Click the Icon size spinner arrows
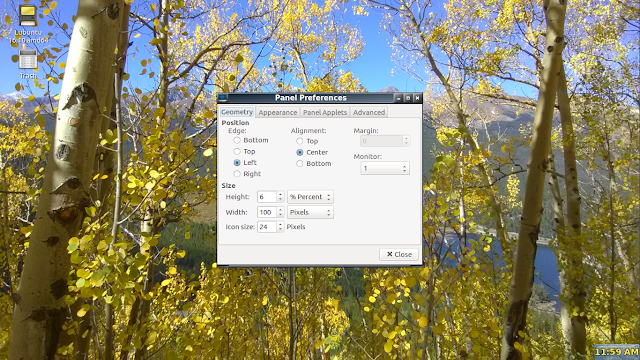 pyautogui.click(x=280, y=227)
